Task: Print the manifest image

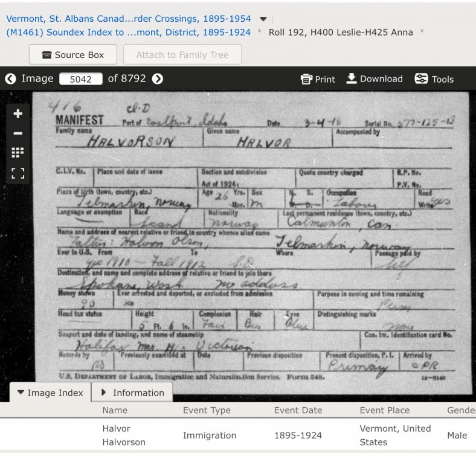Action: coord(318,79)
